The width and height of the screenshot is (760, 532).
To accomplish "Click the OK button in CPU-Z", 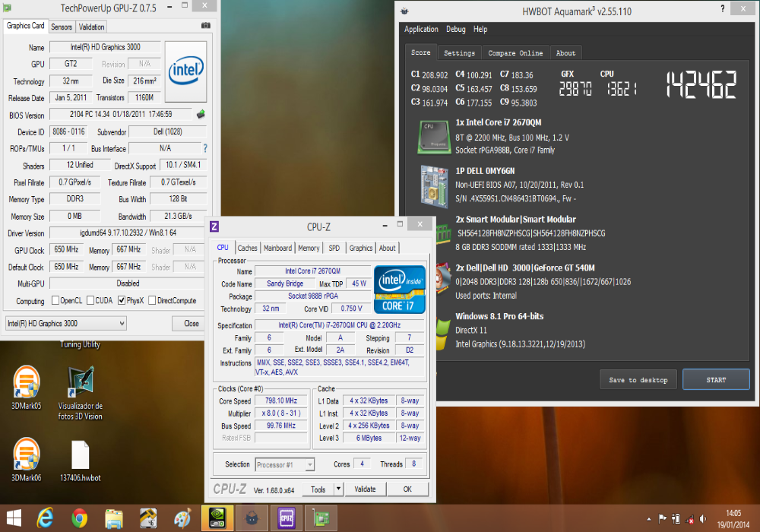I will tap(407, 489).
